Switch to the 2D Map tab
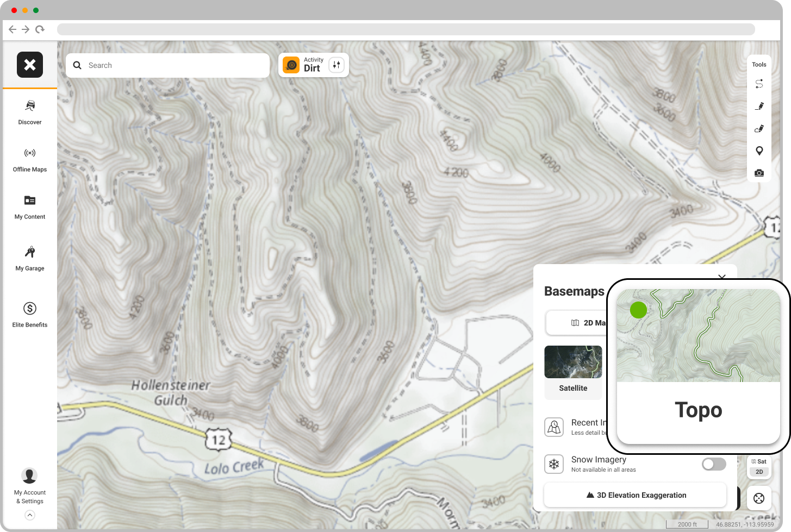791x532 pixels. click(588, 323)
